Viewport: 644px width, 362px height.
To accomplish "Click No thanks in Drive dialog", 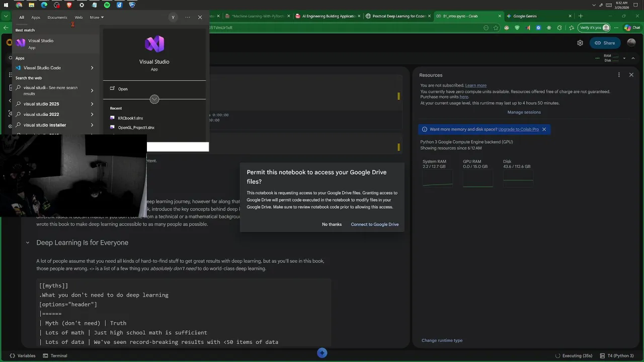I will click(332, 224).
